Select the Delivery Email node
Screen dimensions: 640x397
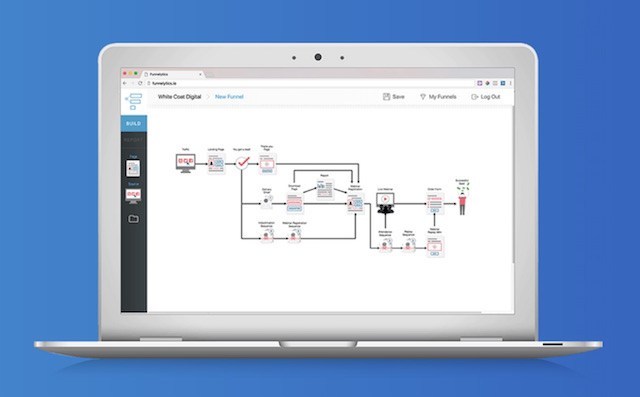coord(267,201)
